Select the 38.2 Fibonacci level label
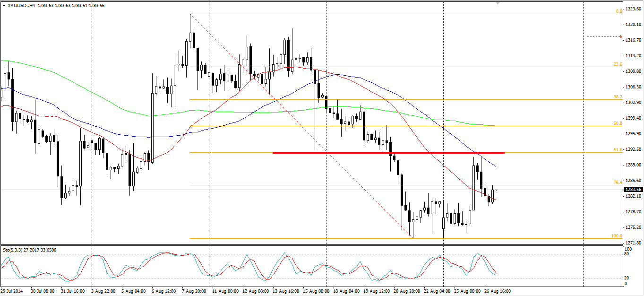644x296 pixels. point(617,96)
